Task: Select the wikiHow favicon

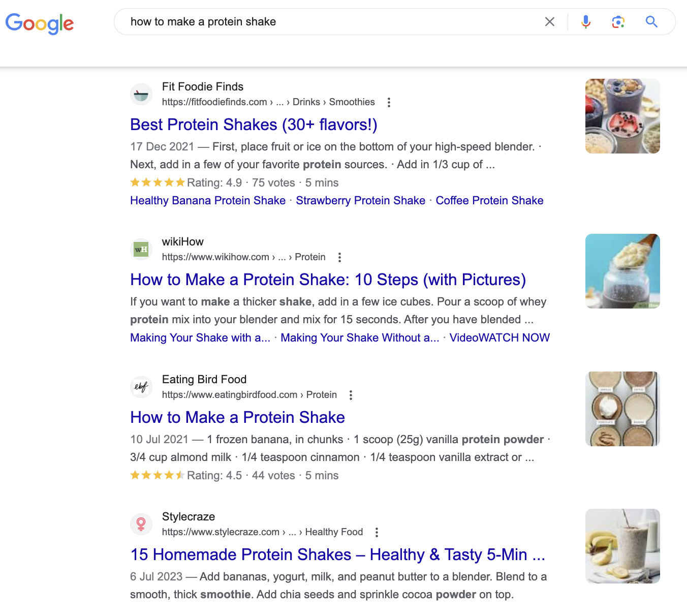Action: 141,249
